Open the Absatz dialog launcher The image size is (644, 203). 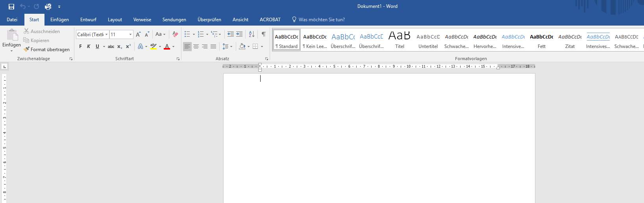[x=266, y=59]
